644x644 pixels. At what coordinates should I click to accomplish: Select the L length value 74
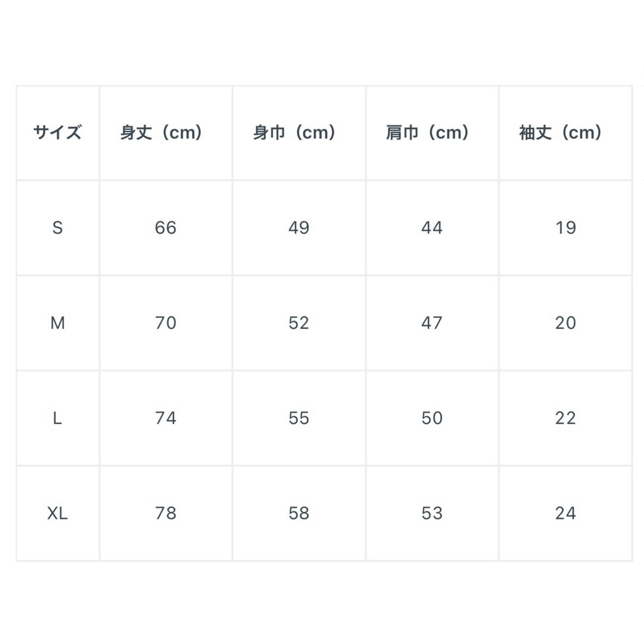(166, 418)
